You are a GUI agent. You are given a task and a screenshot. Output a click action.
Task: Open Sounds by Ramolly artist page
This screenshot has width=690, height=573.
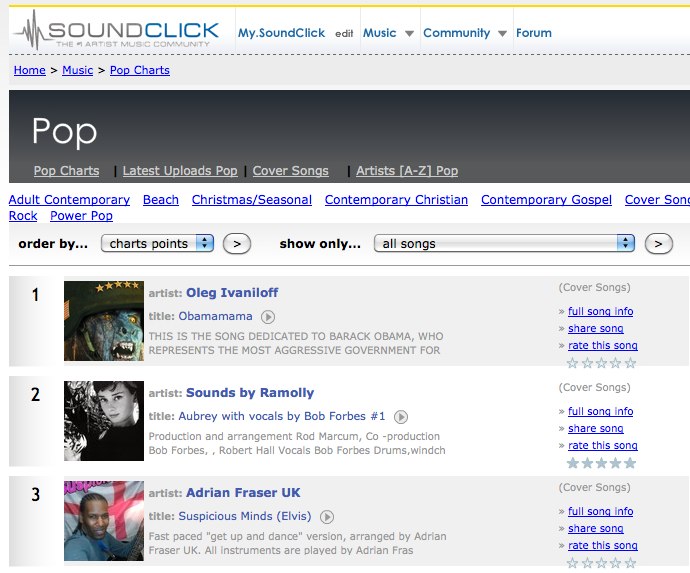[250, 393]
